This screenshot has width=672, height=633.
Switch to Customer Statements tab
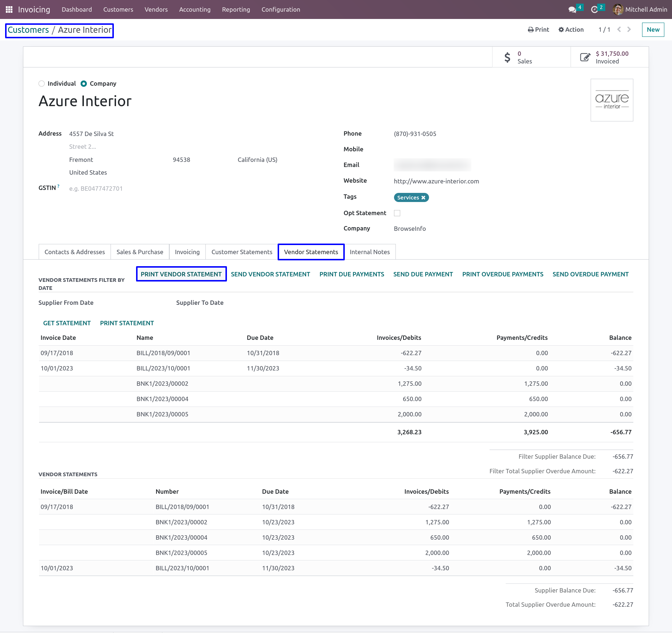pos(242,252)
